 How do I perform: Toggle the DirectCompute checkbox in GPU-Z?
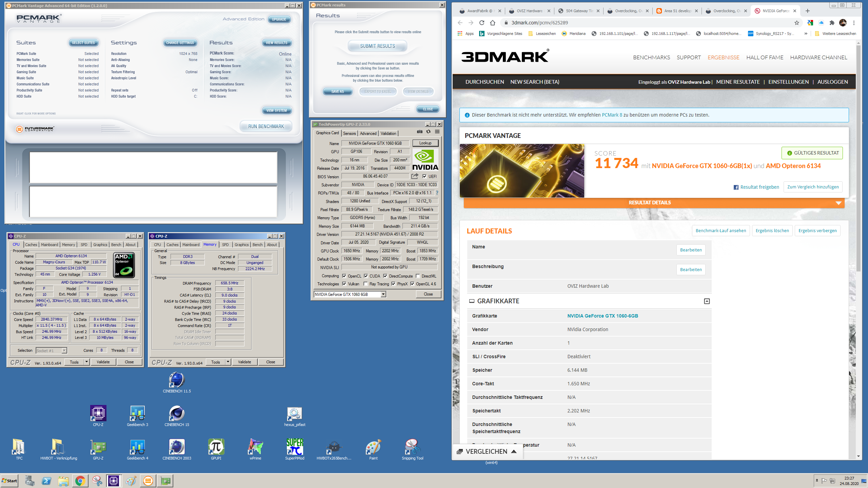[x=385, y=276]
